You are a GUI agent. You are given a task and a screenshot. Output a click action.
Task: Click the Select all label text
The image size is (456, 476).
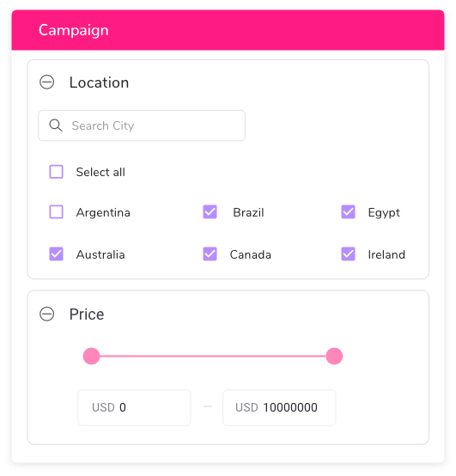click(x=100, y=172)
